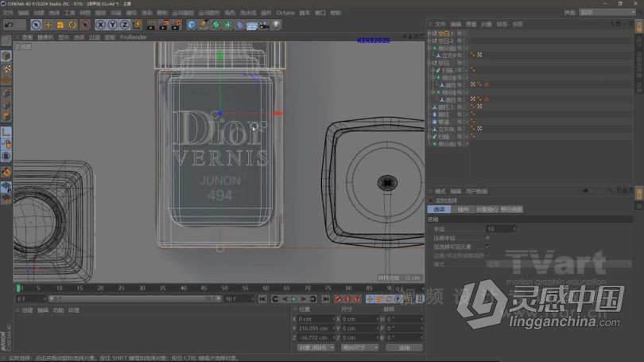Toggle enable checkmark of 管道
The width and height of the screenshot is (644, 362).
pos(467,122)
